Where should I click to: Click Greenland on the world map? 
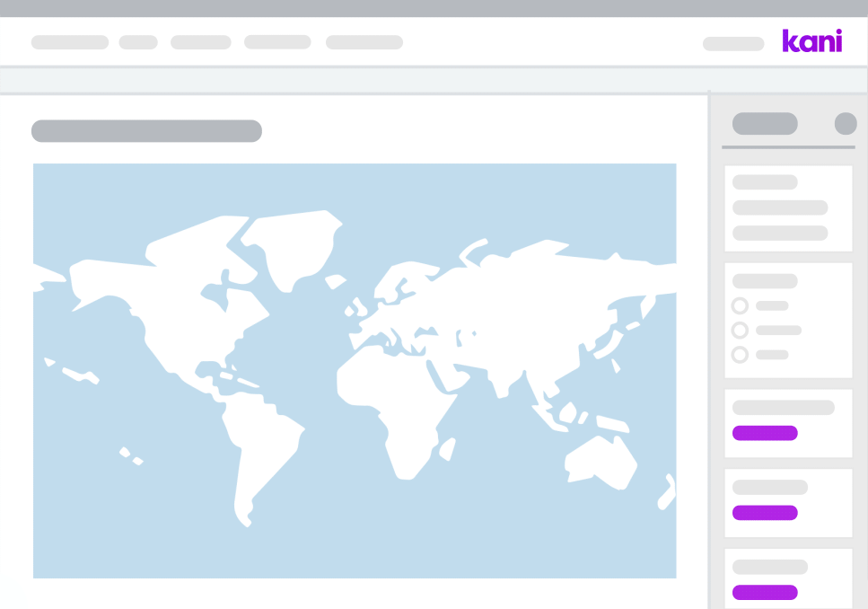292,243
